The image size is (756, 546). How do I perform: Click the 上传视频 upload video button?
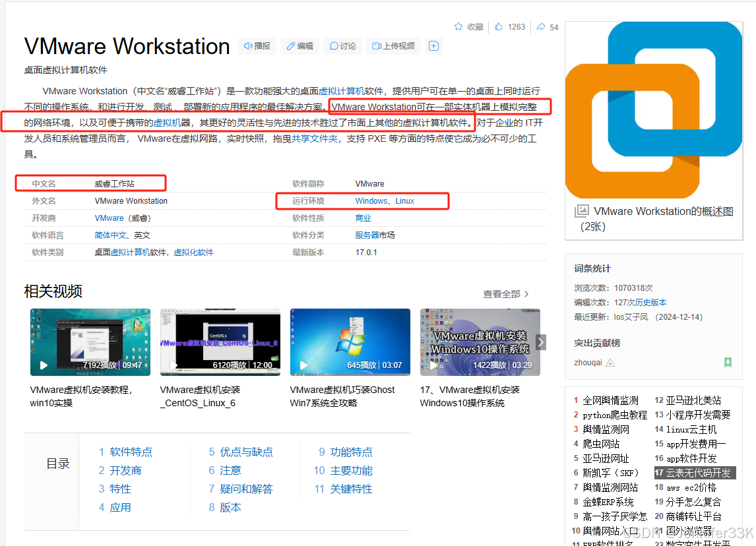(x=393, y=45)
